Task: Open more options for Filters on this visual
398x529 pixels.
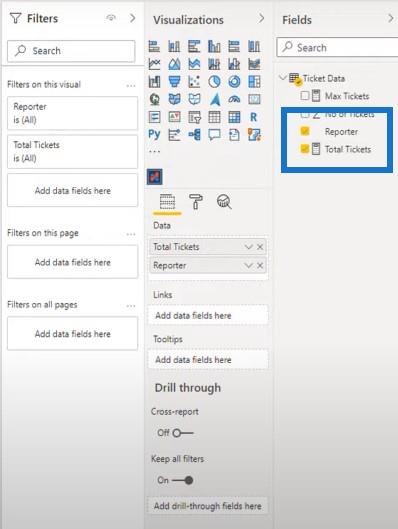Action: [131, 85]
